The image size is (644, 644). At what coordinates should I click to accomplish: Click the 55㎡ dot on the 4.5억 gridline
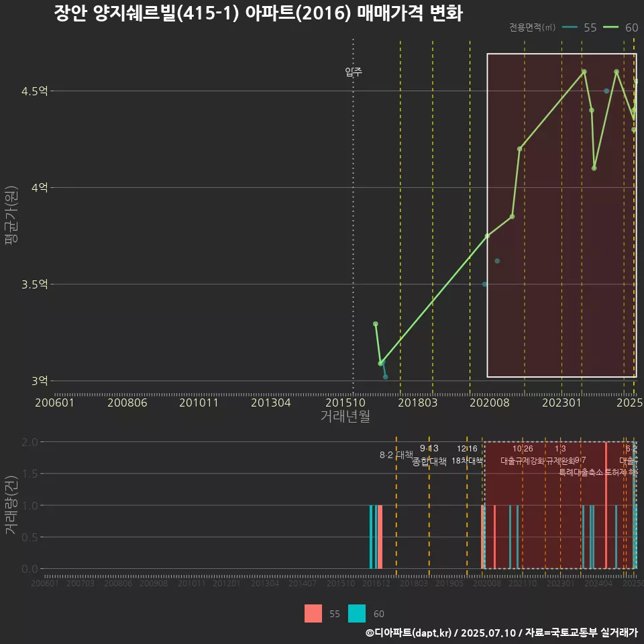pyautogui.click(x=606, y=91)
